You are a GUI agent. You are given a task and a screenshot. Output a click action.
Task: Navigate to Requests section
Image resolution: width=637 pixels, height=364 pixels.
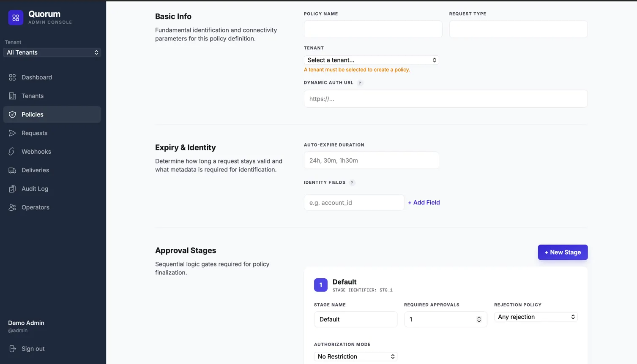(x=52, y=133)
